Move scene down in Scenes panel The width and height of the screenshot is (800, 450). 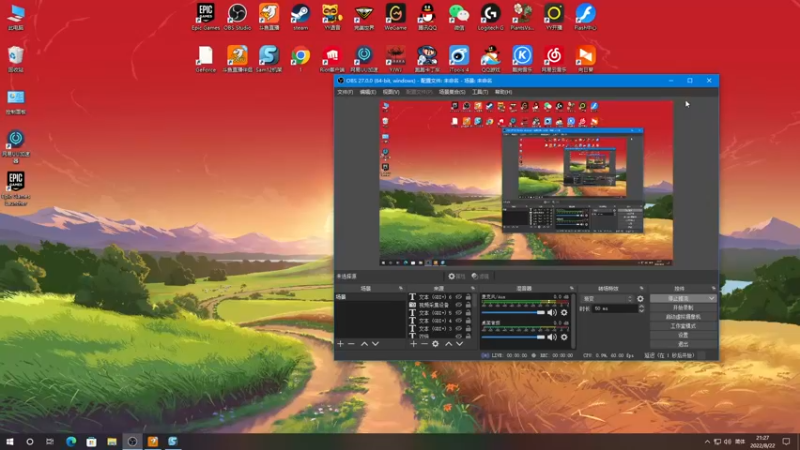[376, 344]
